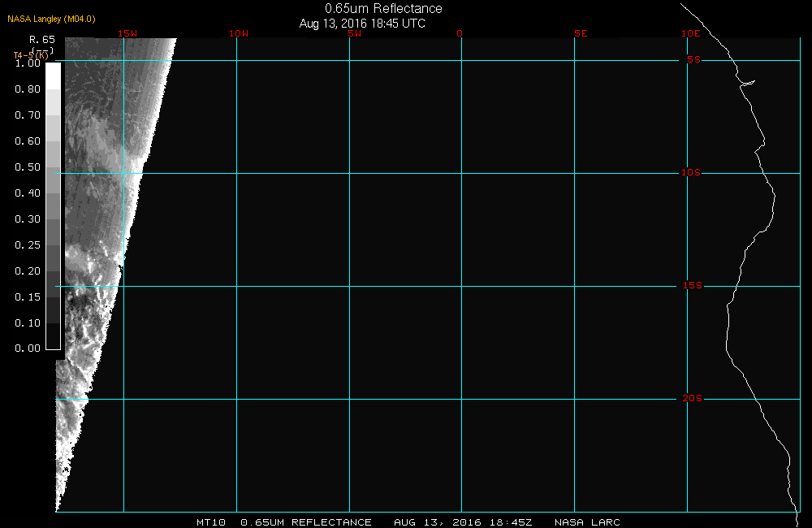Select the 0.80 colorbar value
Image resolution: width=812 pixels, height=528 pixels.
(28, 89)
